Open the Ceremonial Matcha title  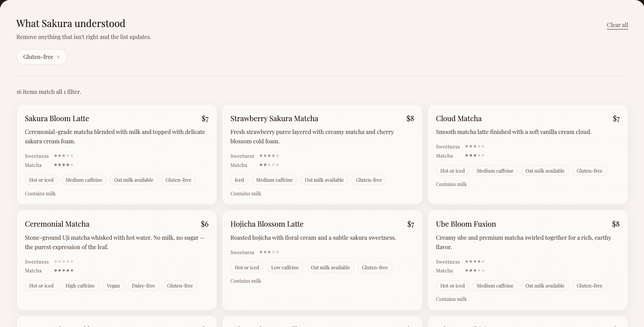click(57, 224)
